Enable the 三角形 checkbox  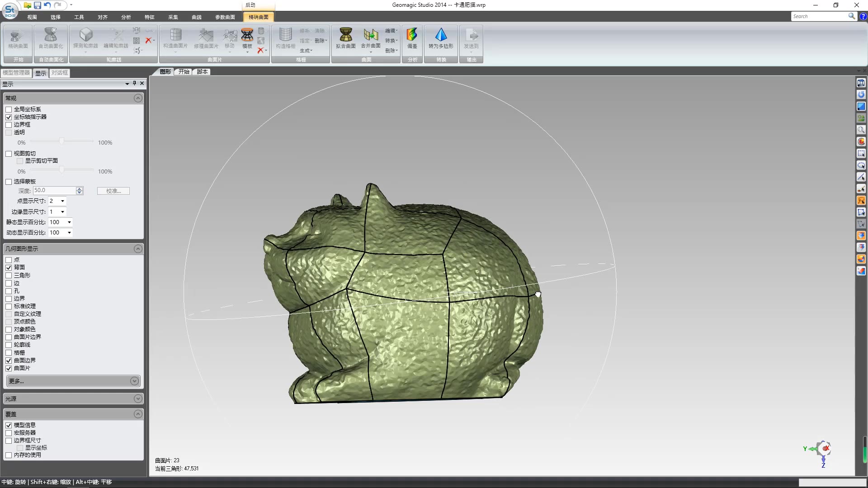(x=9, y=275)
